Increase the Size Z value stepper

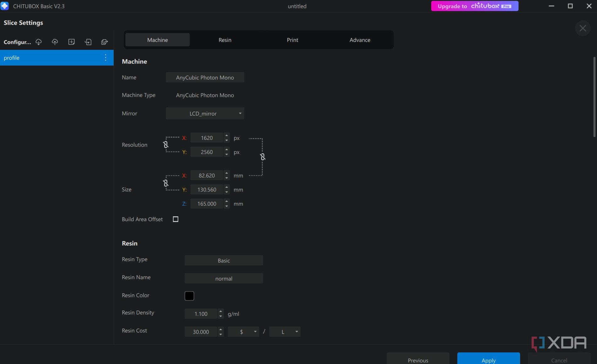[227, 201]
